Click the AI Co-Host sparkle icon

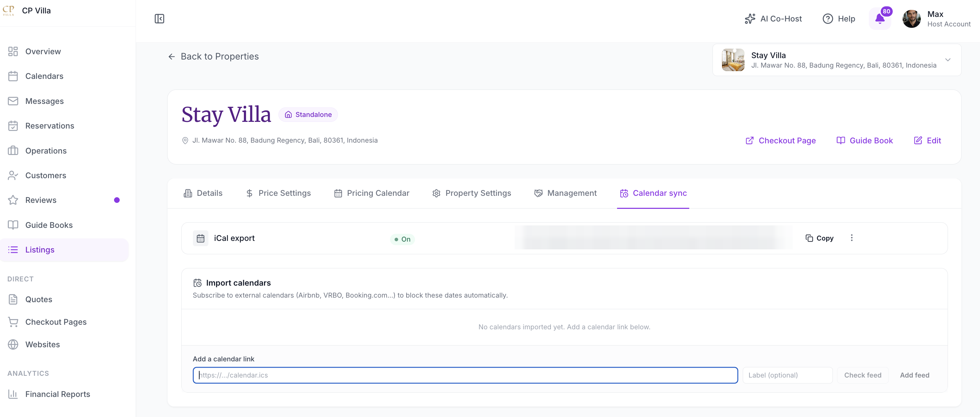click(750, 19)
